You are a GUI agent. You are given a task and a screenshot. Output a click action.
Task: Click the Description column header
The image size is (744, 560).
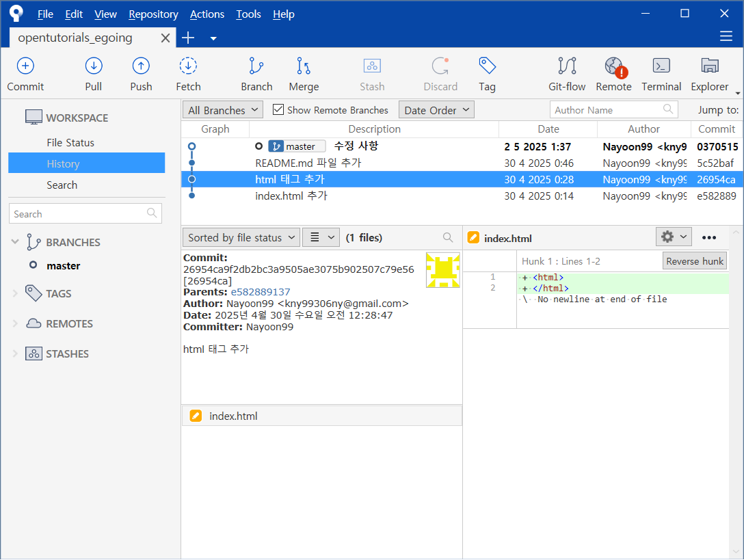374,129
